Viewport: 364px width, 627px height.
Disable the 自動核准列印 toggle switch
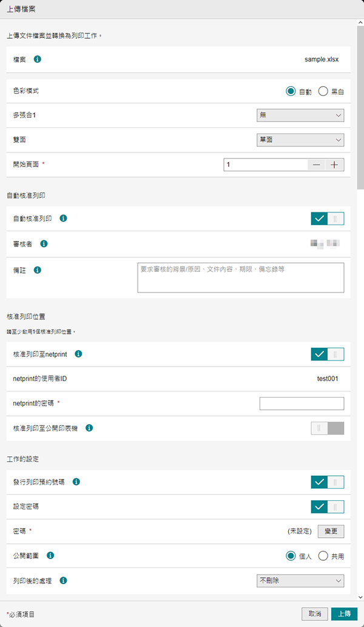coord(327,219)
